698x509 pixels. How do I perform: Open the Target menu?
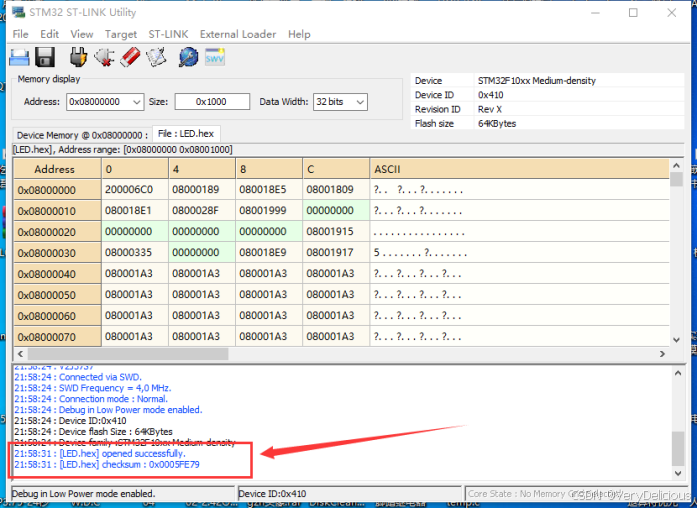[121, 34]
